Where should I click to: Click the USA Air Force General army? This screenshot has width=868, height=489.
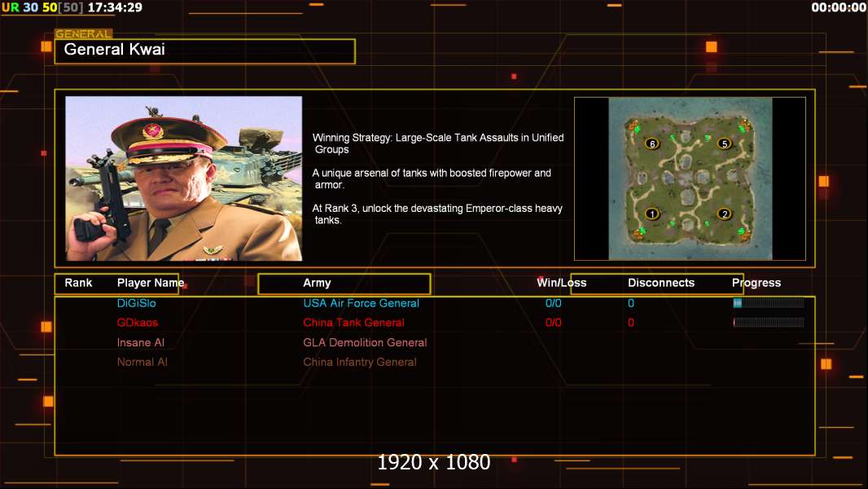361,303
